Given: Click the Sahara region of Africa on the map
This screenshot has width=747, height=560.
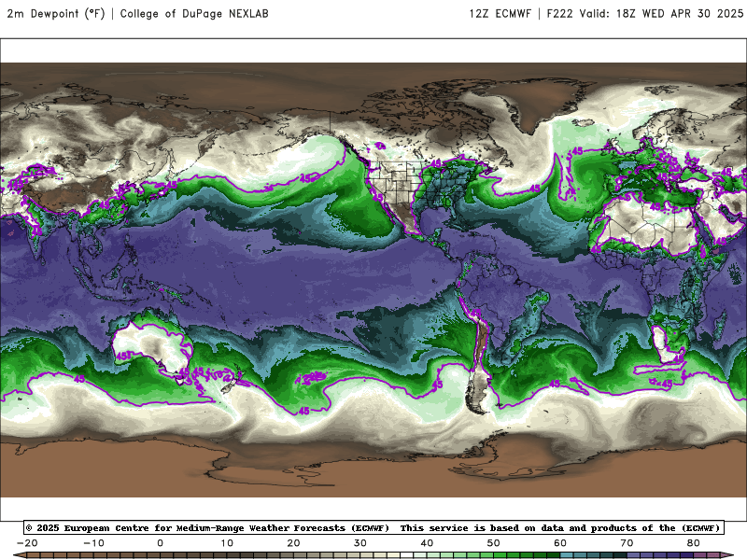Looking at the screenshot, I should coord(648,224).
